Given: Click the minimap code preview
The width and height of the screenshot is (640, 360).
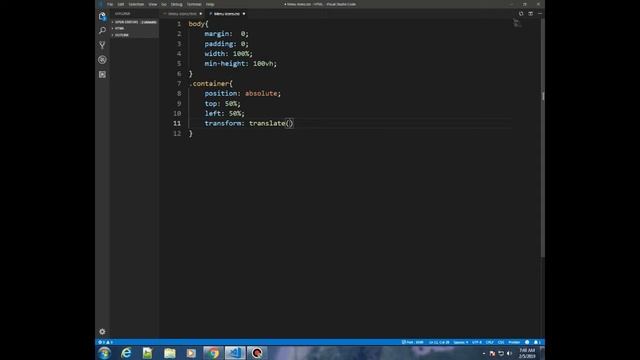Looking at the screenshot, I should (517, 23).
